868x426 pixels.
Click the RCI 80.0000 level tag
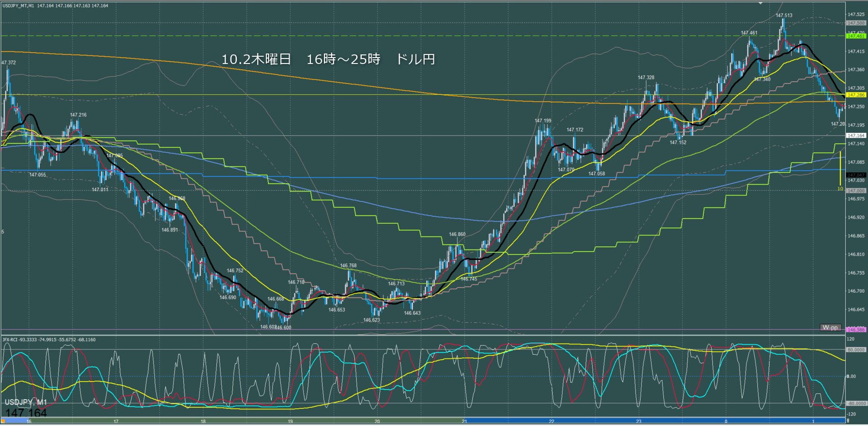tap(856, 350)
